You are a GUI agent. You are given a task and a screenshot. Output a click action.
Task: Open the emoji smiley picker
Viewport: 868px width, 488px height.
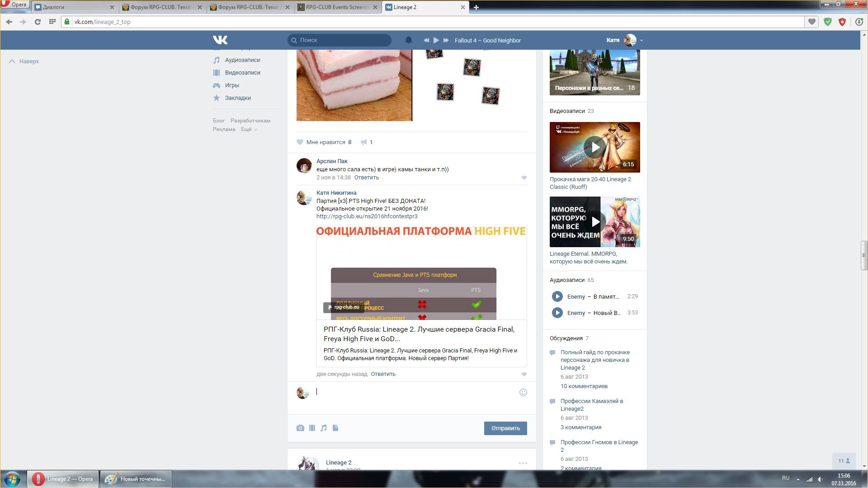point(523,393)
